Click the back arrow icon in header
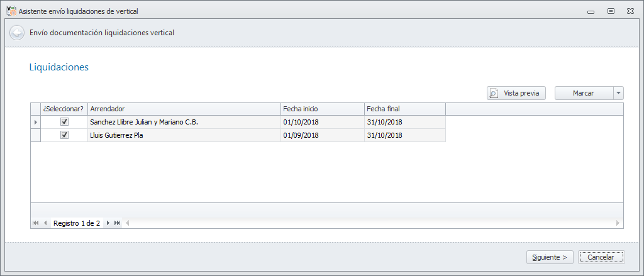The width and height of the screenshot is (644, 276). point(17,33)
